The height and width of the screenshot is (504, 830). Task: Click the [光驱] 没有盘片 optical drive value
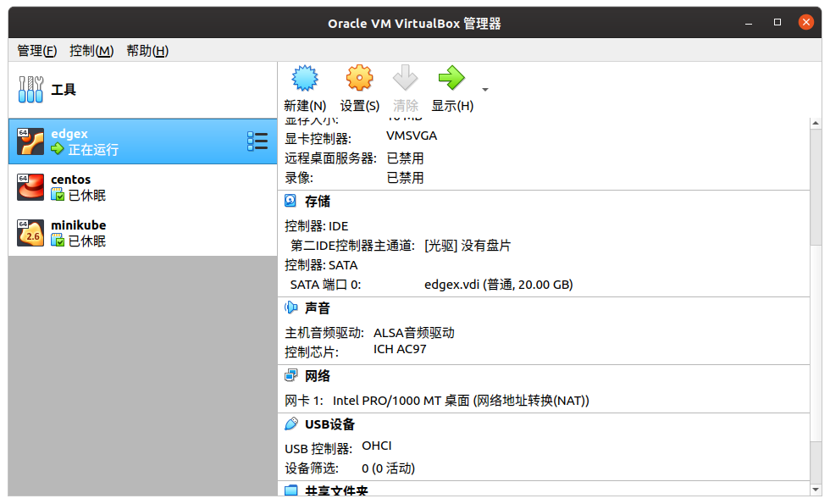(x=468, y=246)
